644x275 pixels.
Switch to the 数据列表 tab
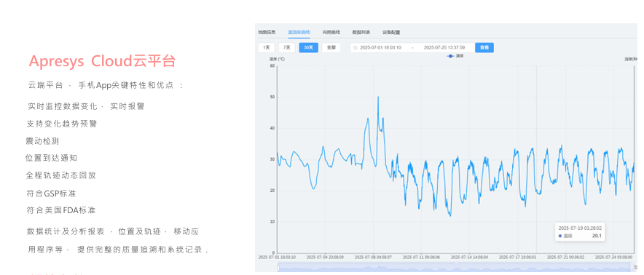361,32
